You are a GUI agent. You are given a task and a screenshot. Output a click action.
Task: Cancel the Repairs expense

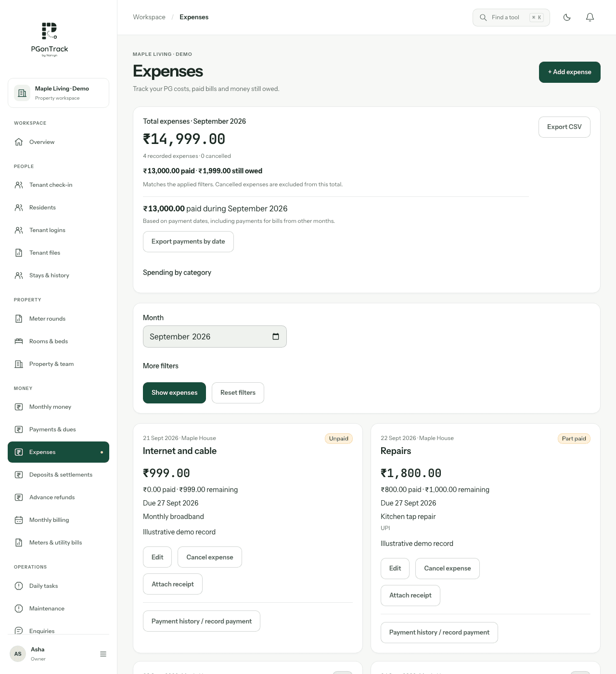[x=448, y=569]
